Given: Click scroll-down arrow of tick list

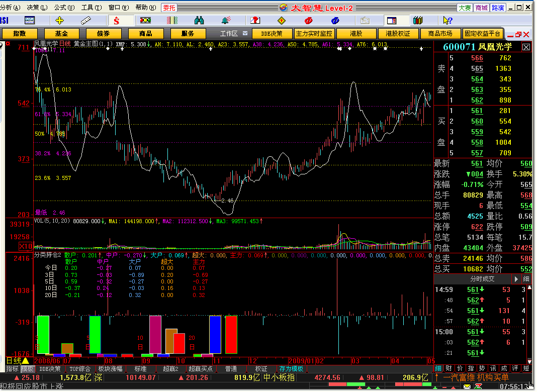Looking at the screenshot, I should pos(530,361).
